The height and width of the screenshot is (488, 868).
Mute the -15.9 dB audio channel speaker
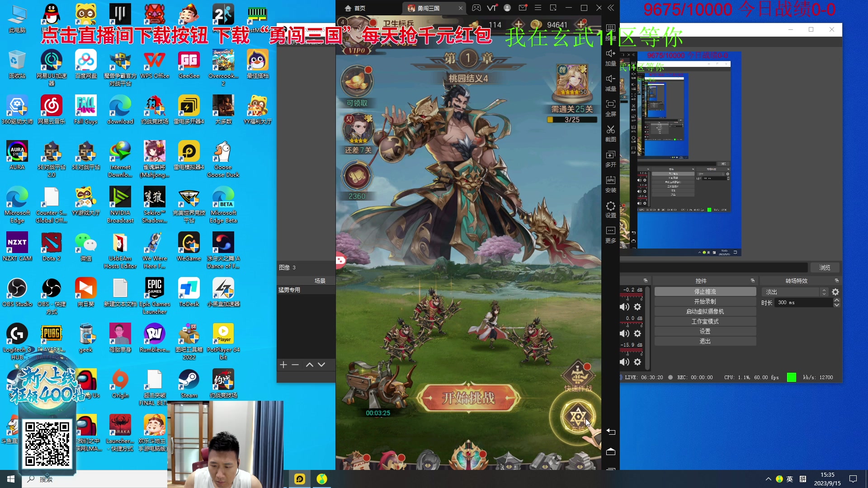pyautogui.click(x=624, y=362)
